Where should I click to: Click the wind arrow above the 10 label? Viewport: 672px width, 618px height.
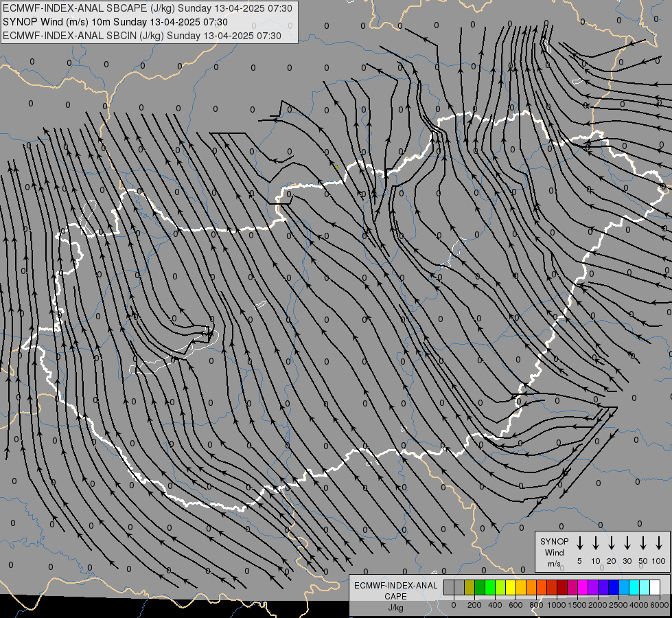[x=596, y=543]
